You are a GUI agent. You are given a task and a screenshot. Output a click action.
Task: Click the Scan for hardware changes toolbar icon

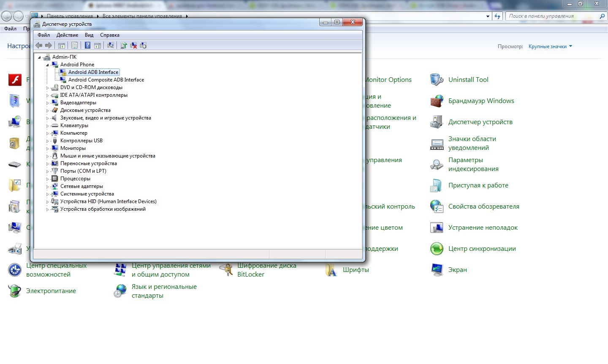click(x=111, y=46)
